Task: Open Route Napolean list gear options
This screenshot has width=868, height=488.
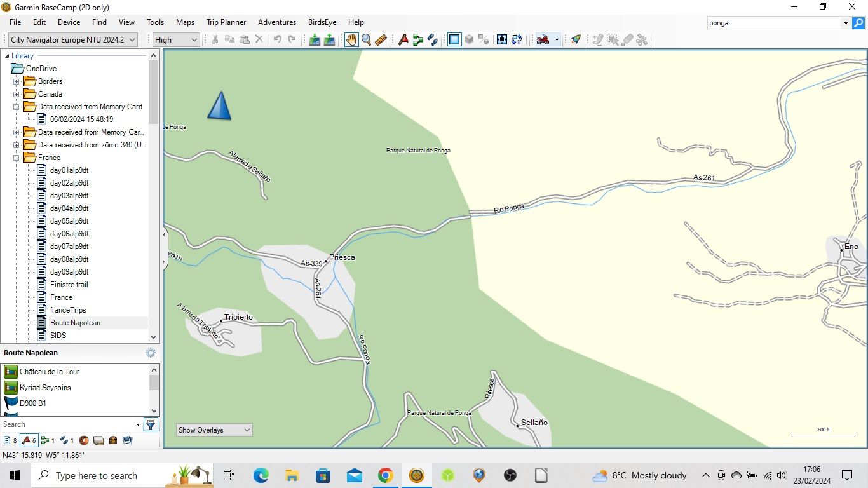Action: coord(151,353)
